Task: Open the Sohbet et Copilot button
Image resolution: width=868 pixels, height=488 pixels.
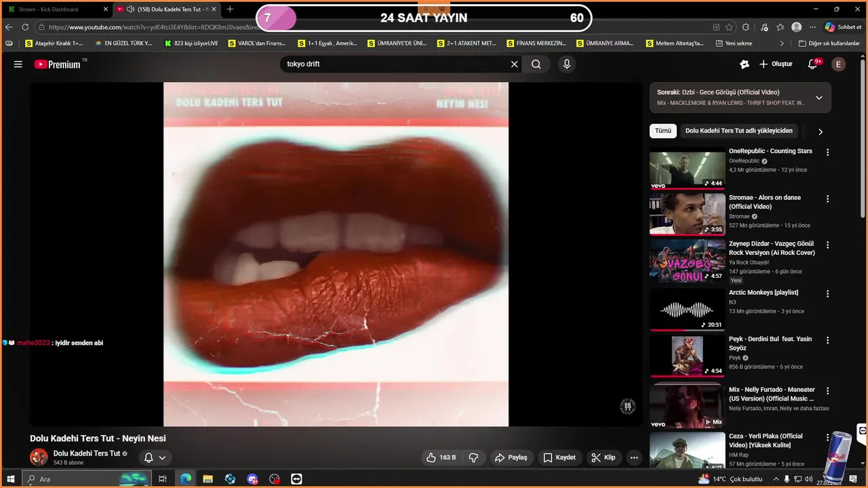Action: click(x=843, y=27)
